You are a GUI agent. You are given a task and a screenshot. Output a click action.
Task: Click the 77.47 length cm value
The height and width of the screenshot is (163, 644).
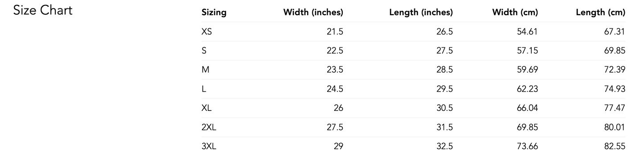(x=615, y=108)
